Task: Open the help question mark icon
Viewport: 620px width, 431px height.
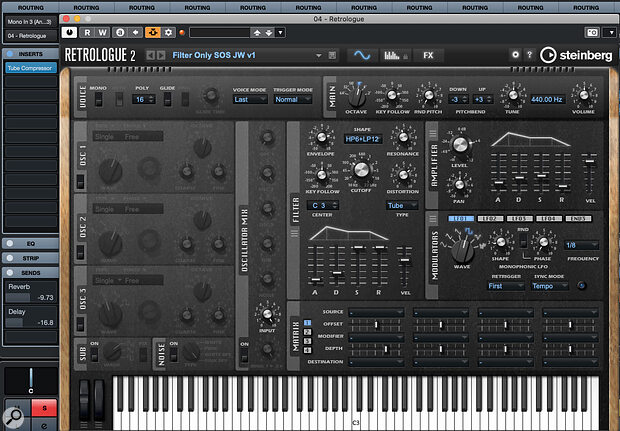Action: (530, 55)
